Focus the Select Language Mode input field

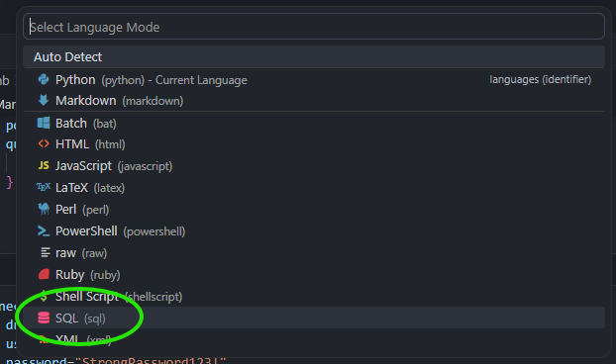314,27
